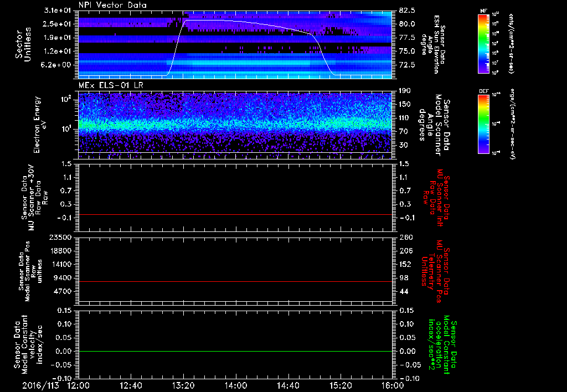Click the "cnts/(cm**2-sr-sec)" colorbar unit label
This screenshot has height=392, width=567.
[x=511, y=43]
